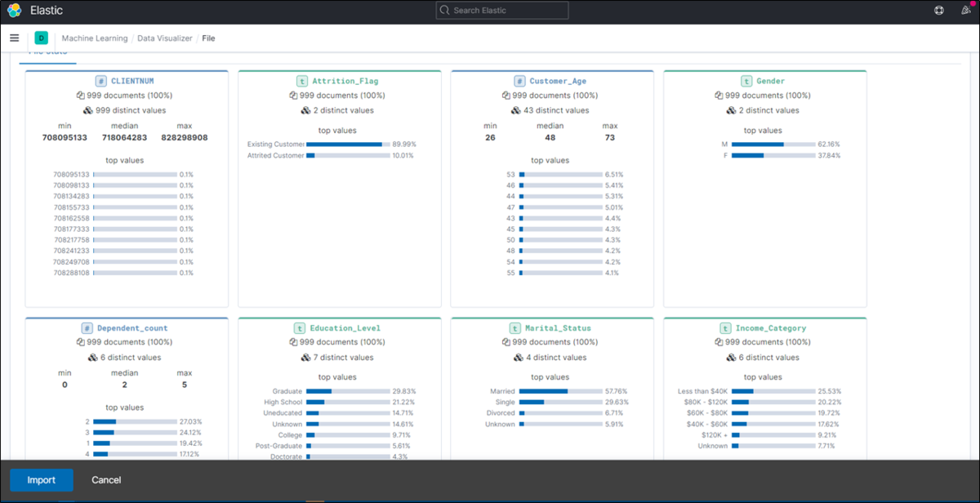
Task: Click documents icon in CLIENTNUM card
Action: (x=80, y=96)
